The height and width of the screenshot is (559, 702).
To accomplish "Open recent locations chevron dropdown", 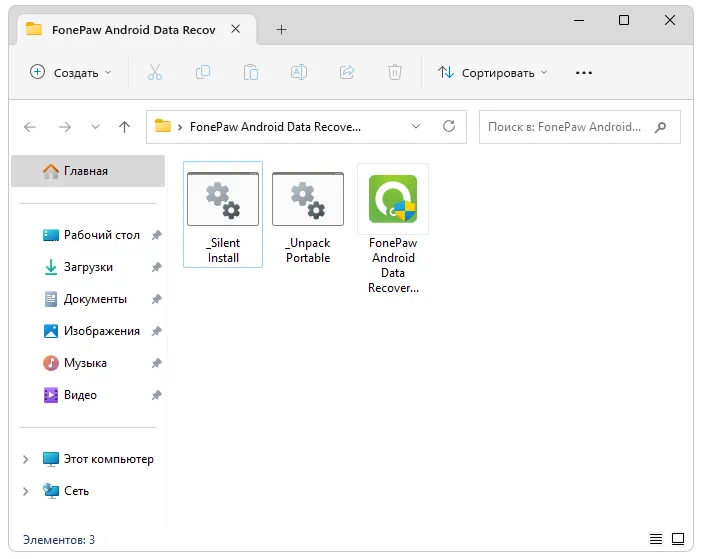I will tap(95, 127).
